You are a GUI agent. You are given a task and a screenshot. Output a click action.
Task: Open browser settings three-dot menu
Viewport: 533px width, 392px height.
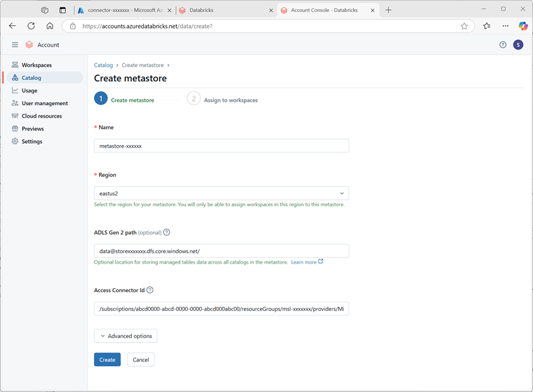(506, 26)
